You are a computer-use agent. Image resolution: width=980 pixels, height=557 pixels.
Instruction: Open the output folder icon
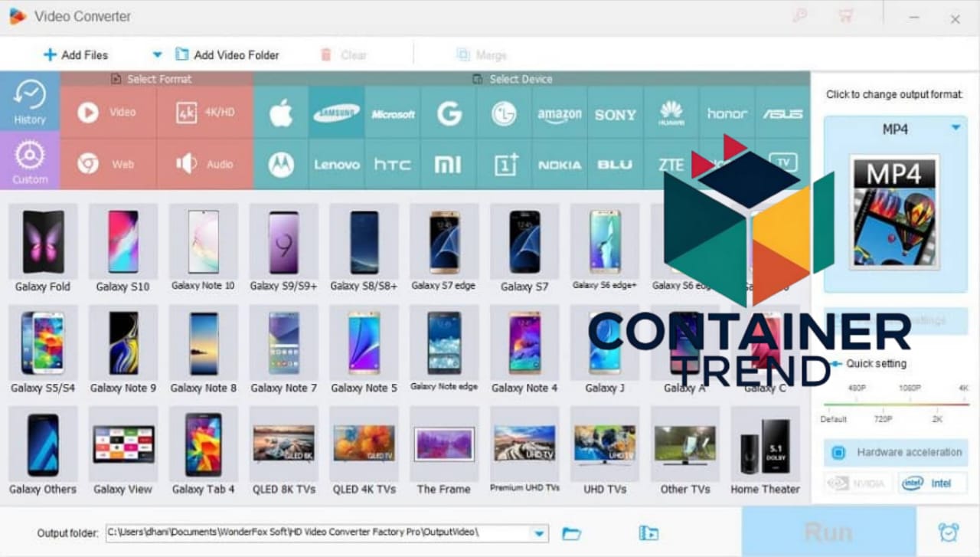[x=571, y=533]
